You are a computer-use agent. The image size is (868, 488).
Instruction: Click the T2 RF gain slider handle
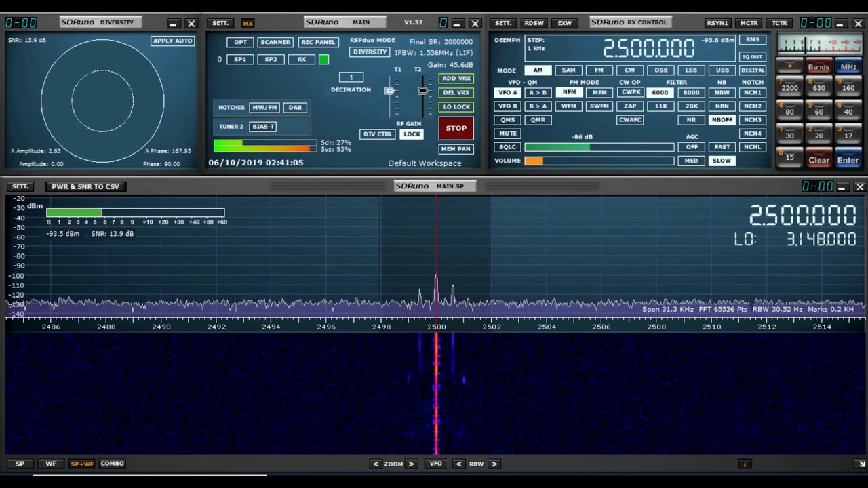point(423,90)
